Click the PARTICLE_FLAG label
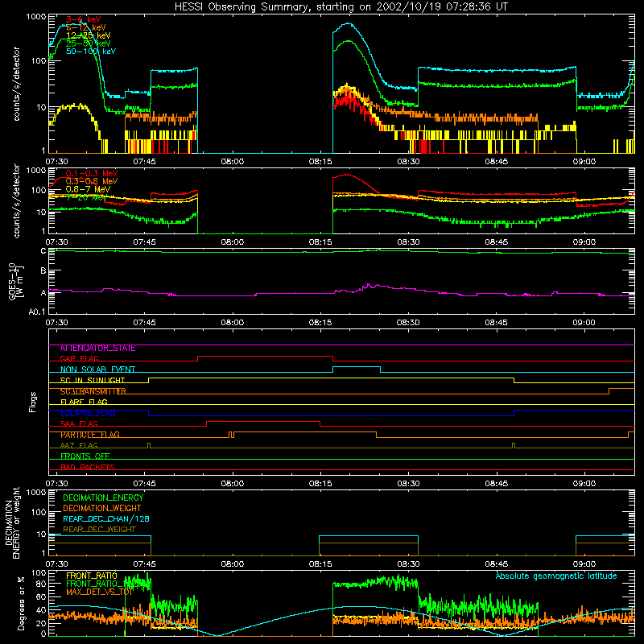Viewport: 644px width, 644px height. (90, 435)
